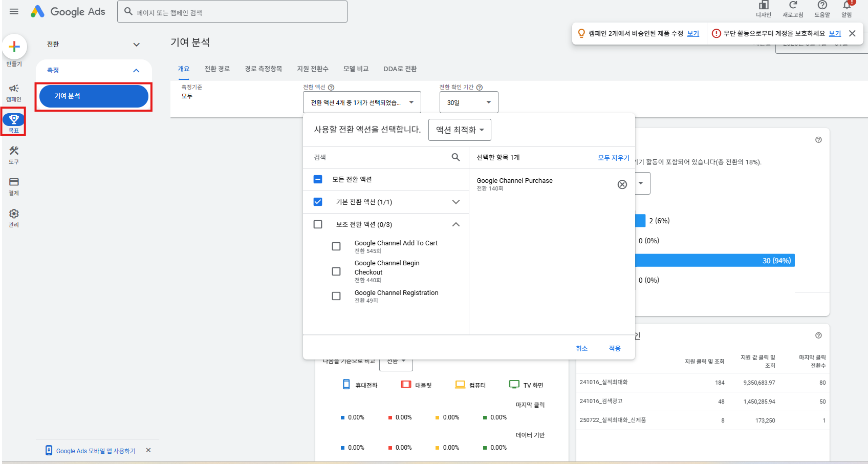The width and height of the screenshot is (868, 464).
Task: Close Google Ads mobile app promo
Action: [148, 450]
